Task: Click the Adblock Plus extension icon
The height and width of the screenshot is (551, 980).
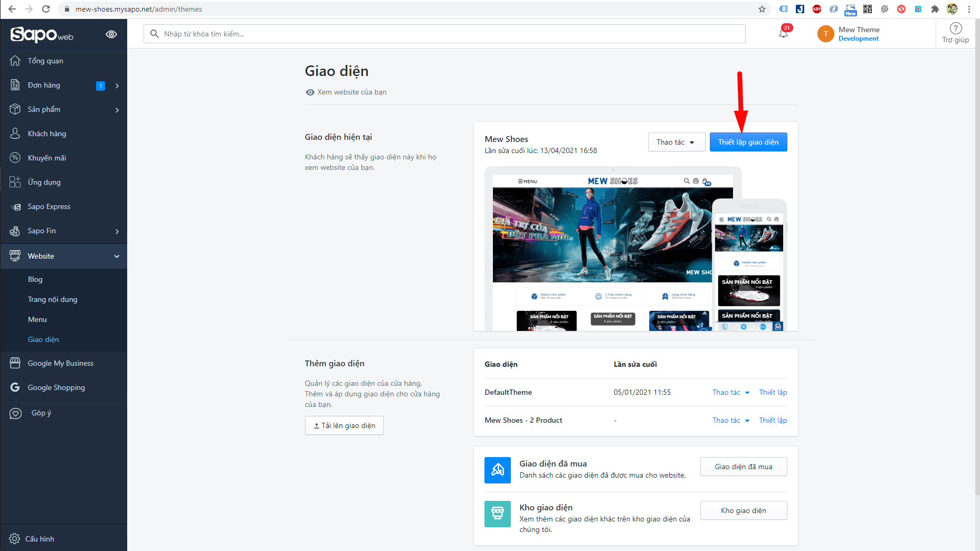Action: coord(817,9)
